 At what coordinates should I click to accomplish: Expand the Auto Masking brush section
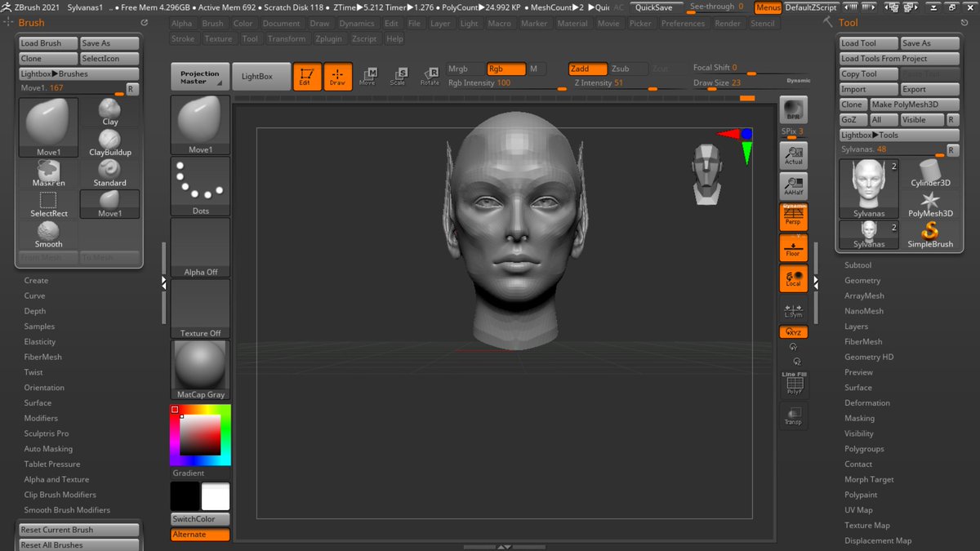pos(48,449)
